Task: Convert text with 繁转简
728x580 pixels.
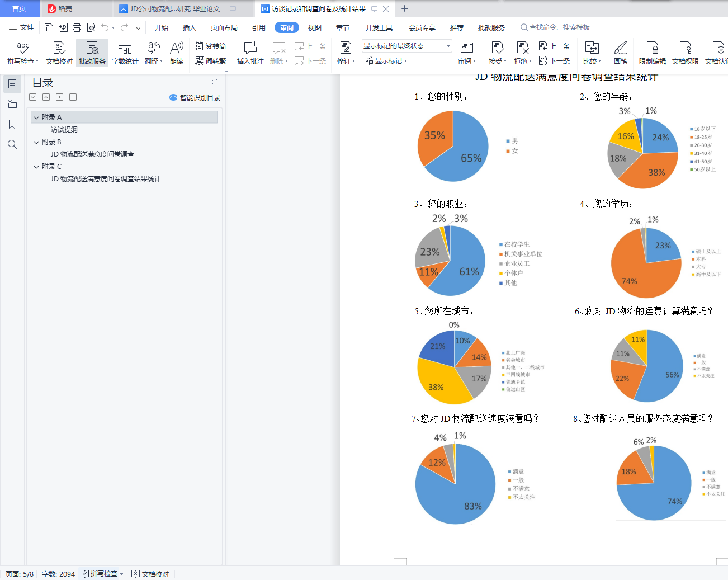Action: click(210, 46)
